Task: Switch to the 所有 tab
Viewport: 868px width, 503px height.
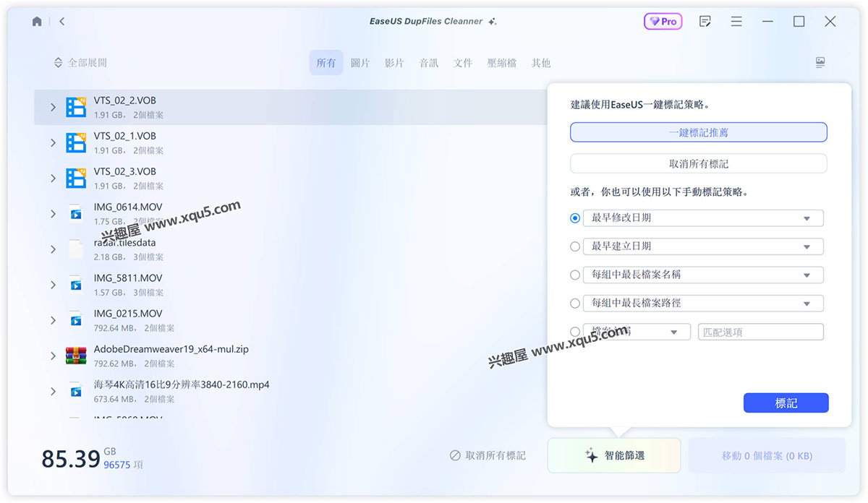Action: pyautogui.click(x=326, y=63)
